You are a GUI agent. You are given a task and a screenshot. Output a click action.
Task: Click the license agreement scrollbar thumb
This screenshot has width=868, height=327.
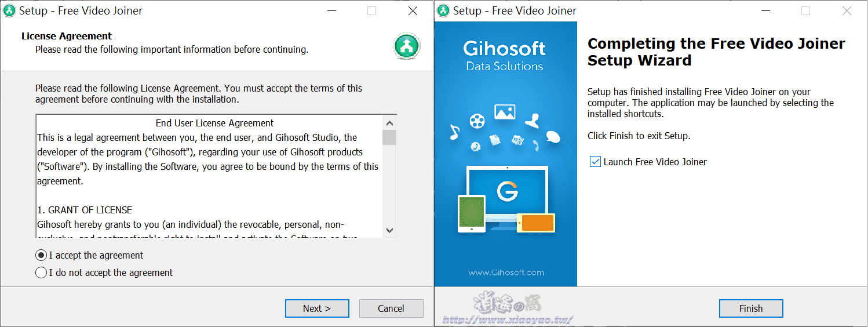[x=389, y=137]
